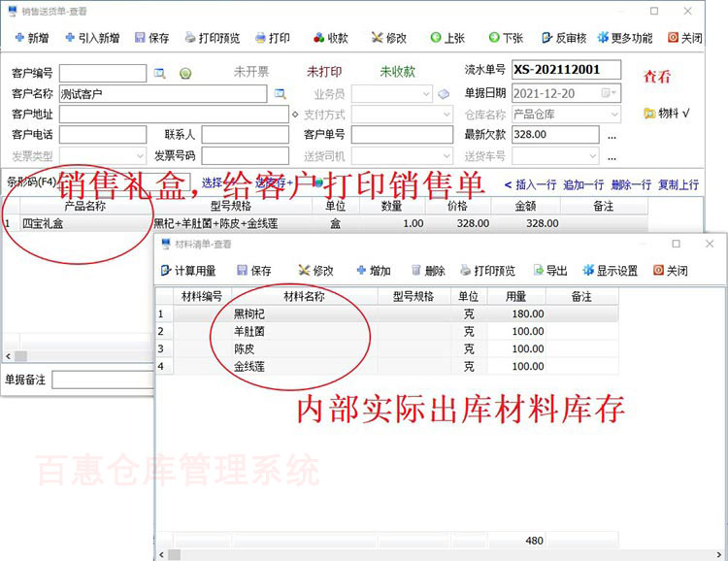The width and height of the screenshot is (728, 561).
Task: Click 关闭 in sales delivery toolbar
Action: tap(684, 38)
